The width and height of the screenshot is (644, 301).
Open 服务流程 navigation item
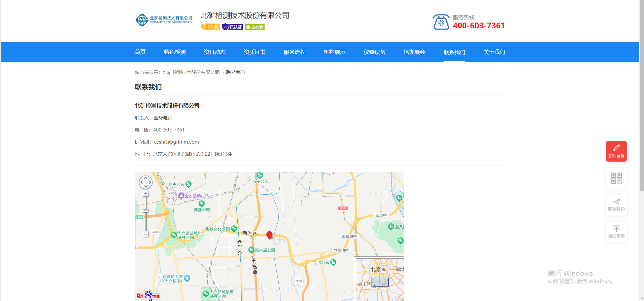point(295,52)
